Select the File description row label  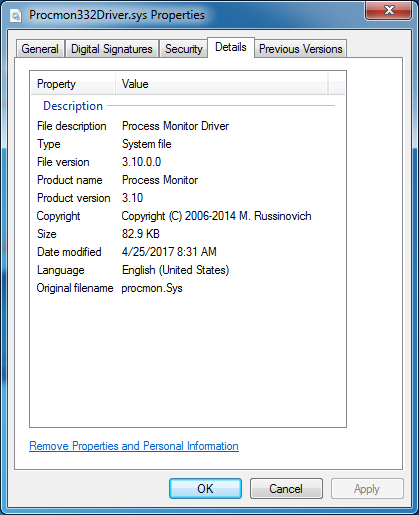[x=72, y=126]
